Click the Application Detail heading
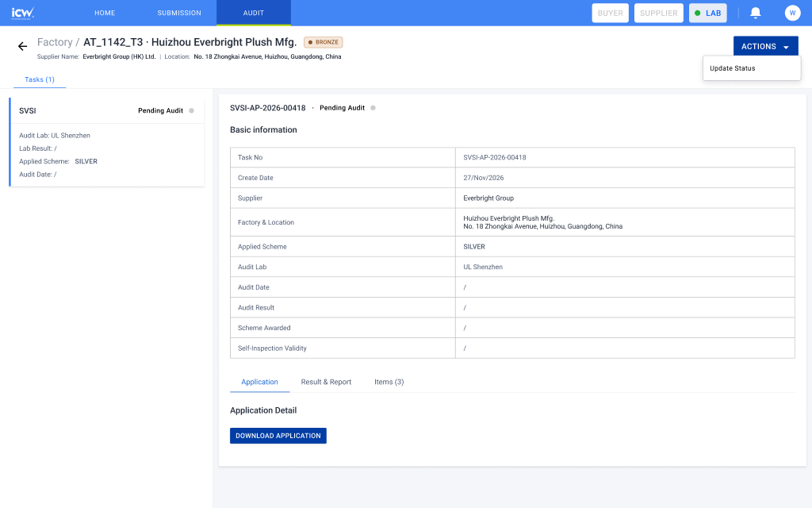Viewport: 812px width, 508px height. [x=263, y=410]
